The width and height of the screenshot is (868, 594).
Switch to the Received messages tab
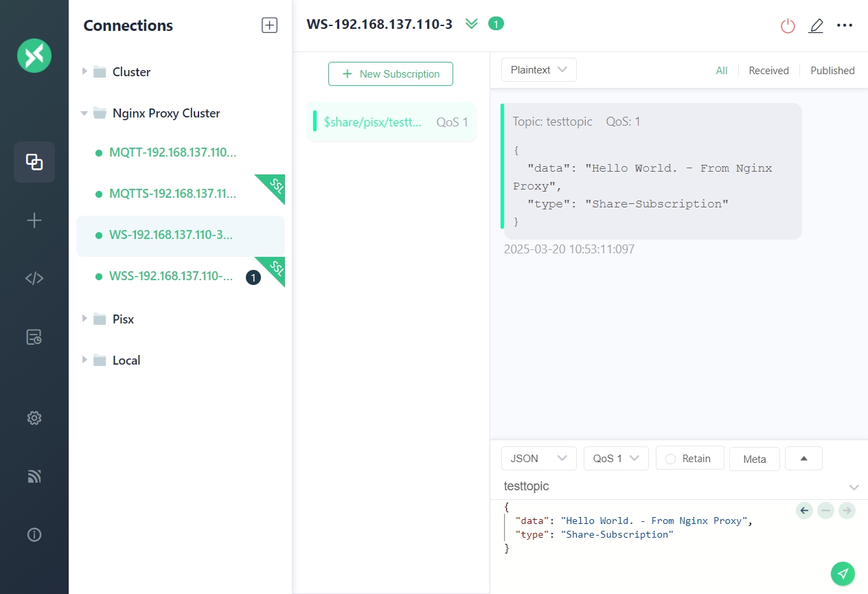click(x=768, y=71)
